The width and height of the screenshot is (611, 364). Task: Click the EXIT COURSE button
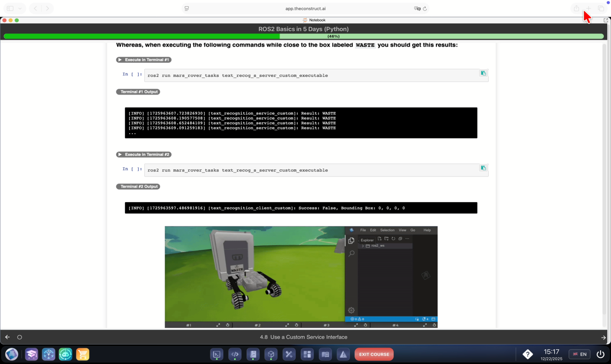click(x=374, y=354)
